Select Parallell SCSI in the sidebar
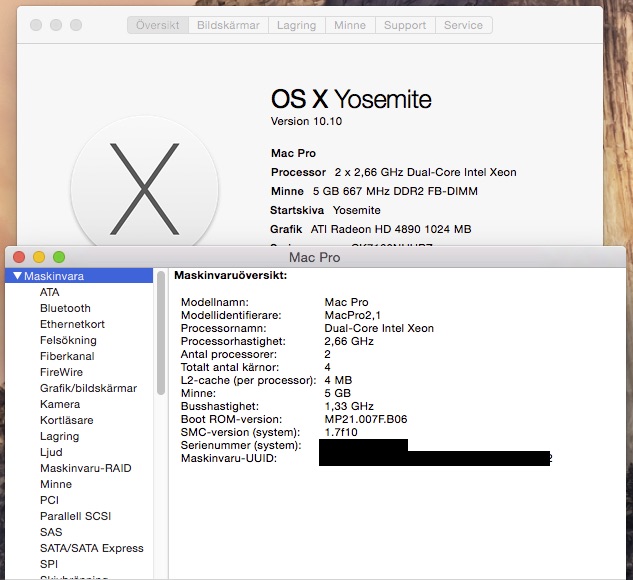633x580 pixels. [x=75, y=516]
